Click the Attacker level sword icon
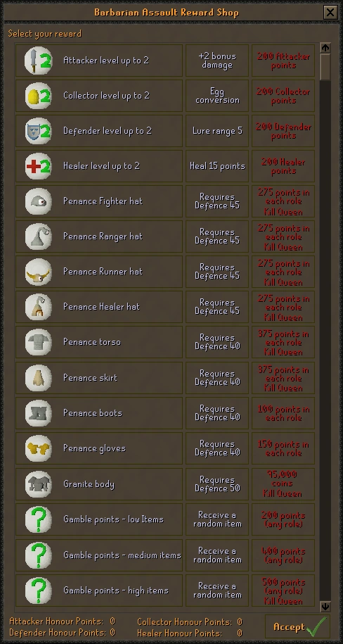The width and height of the screenshot is (343, 644). 39,61
